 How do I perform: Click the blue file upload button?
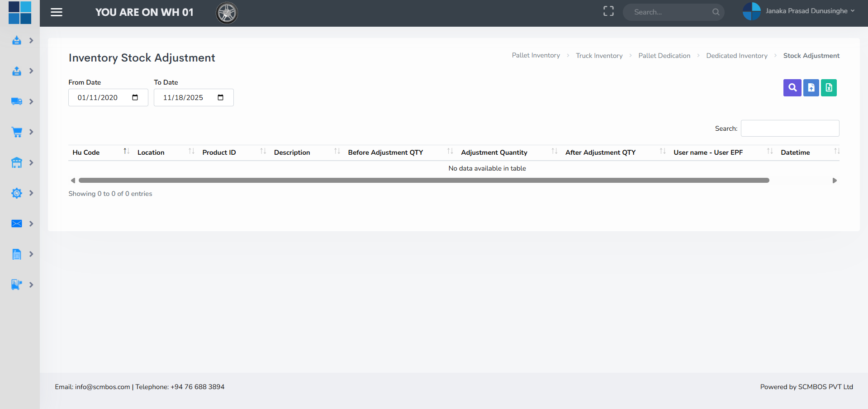coord(811,88)
